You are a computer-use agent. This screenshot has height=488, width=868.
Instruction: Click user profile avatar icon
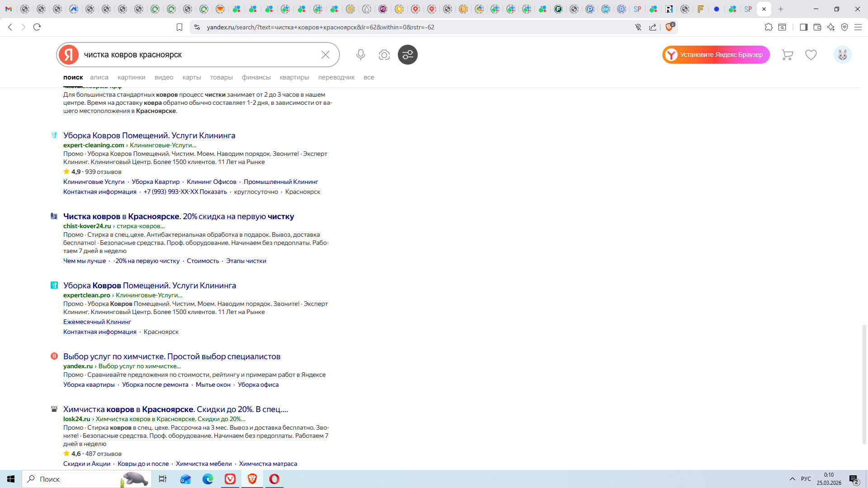[x=842, y=55]
